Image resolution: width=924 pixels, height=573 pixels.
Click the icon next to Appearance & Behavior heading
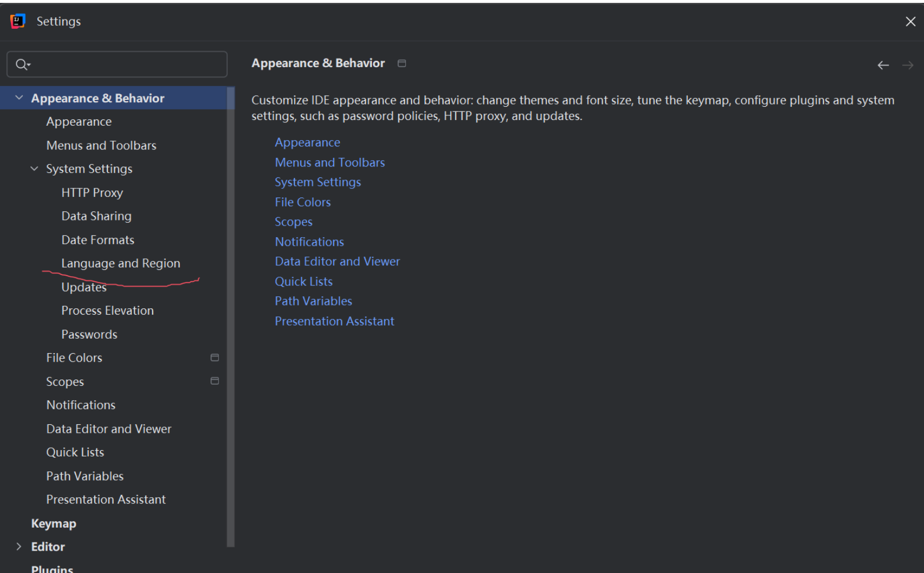point(402,63)
